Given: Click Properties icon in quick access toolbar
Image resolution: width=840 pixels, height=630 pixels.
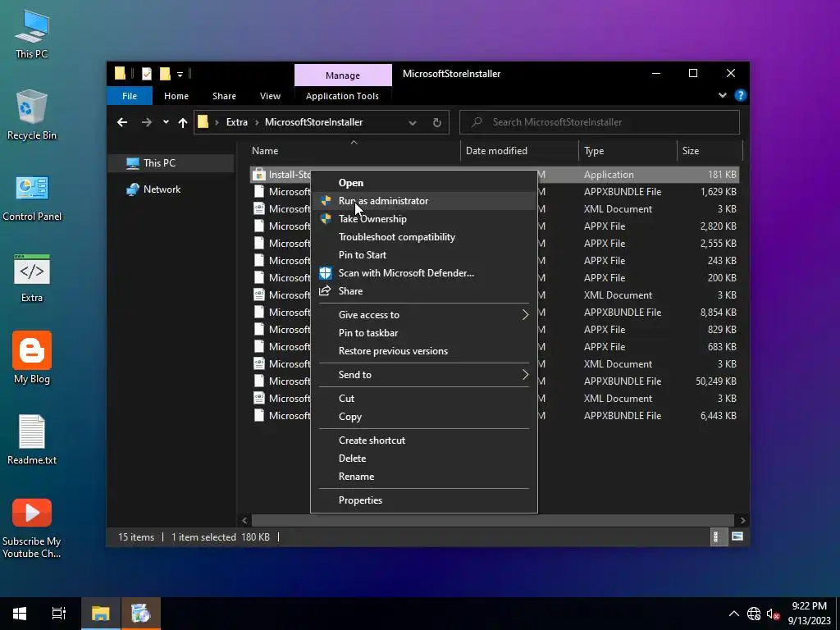Looking at the screenshot, I should point(146,73).
